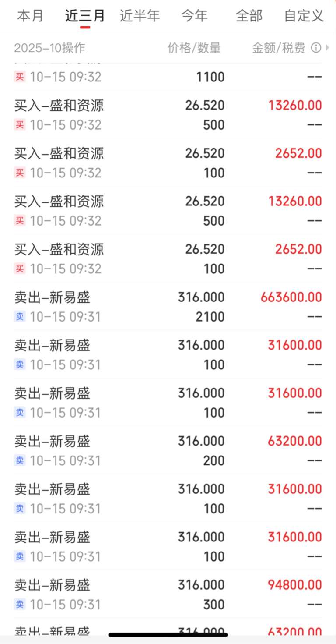This screenshot has height=644, width=336.
Task: Expand the arrow right of 金额/税费
Action: pyautogui.click(x=328, y=48)
